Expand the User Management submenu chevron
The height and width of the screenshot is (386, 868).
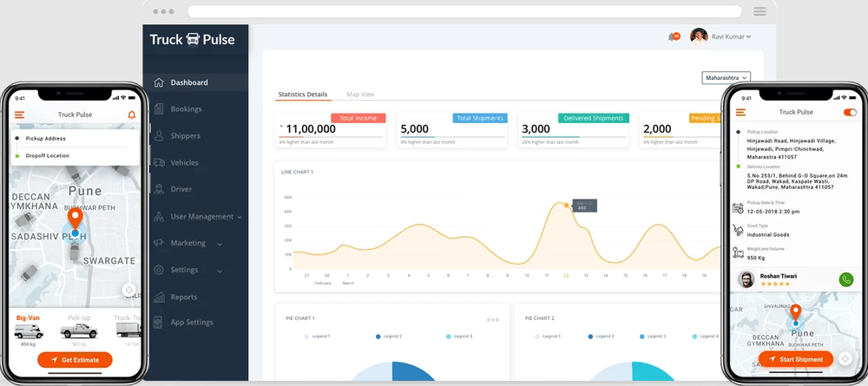pyautogui.click(x=240, y=218)
